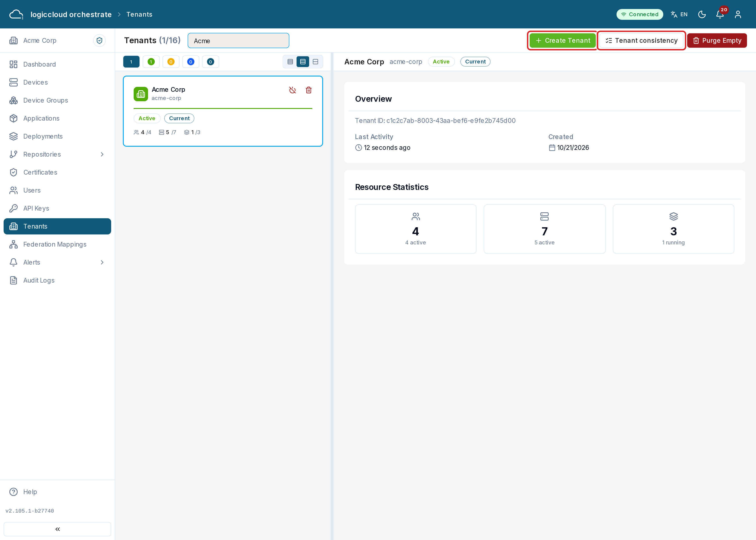Open Users page
Image resolution: width=756 pixels, height=540 pixels.
point(57,190)
